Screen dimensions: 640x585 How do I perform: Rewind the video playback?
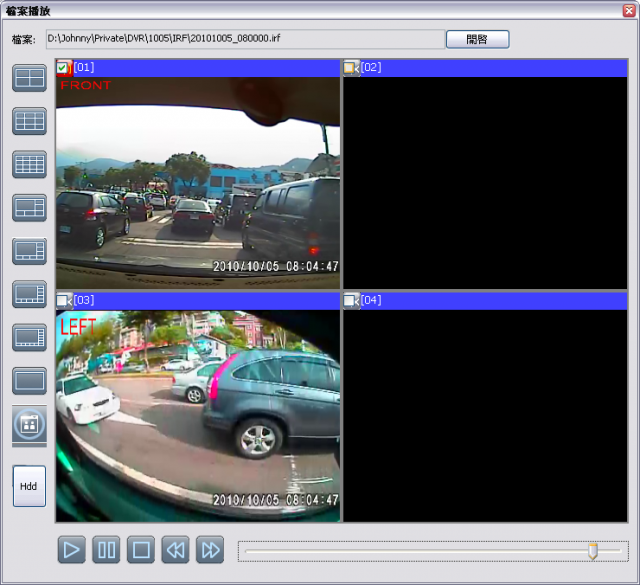176,550
